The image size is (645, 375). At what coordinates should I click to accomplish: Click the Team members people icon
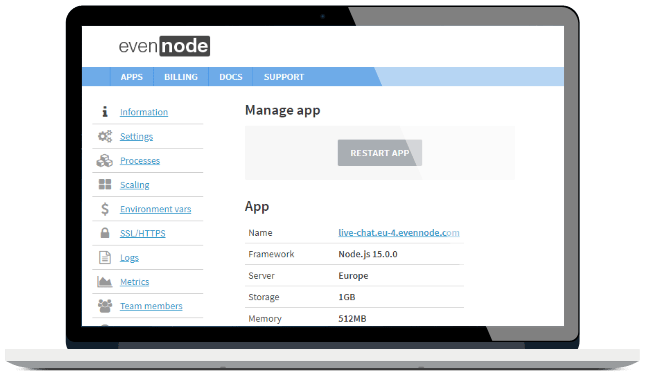pyautogui.click(x=105, y=306)
